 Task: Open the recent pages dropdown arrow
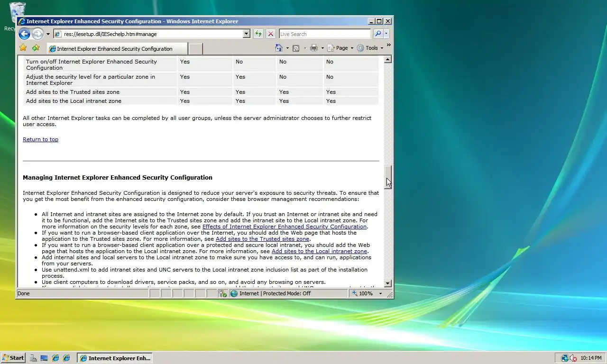48,34
